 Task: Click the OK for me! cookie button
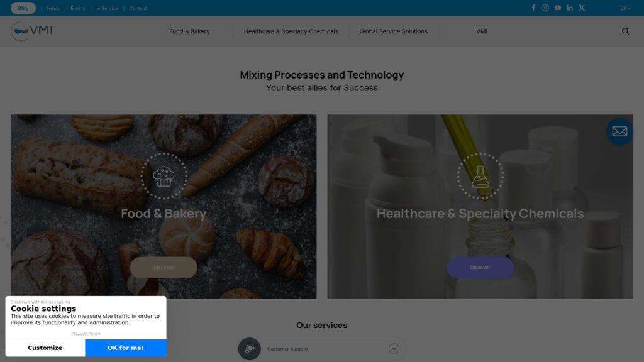click(x=126, y=348)
